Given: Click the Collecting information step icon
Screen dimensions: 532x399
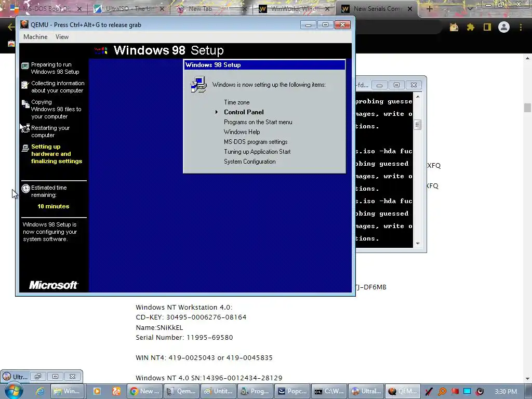Looking at the screenshot, I should [25, 85].
